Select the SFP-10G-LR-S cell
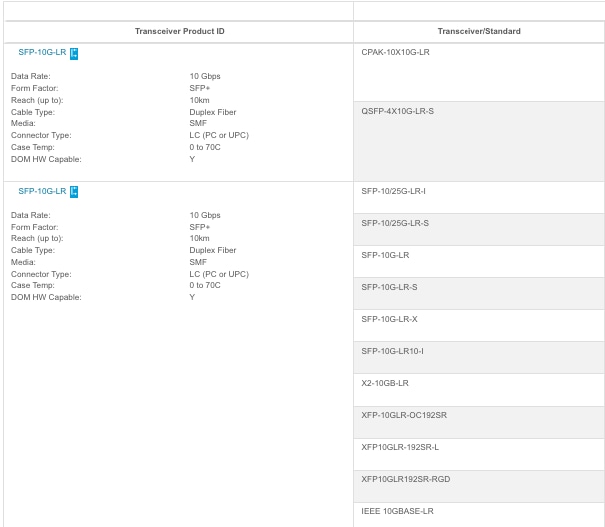The image size is (605, 527). pyautogui.click(x=479, y=294)
